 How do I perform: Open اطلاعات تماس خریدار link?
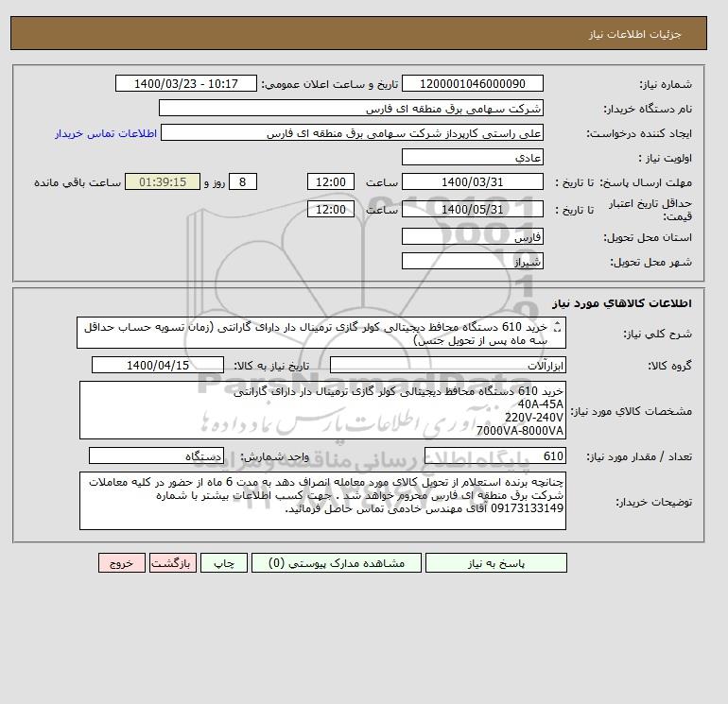pos(106,133)
